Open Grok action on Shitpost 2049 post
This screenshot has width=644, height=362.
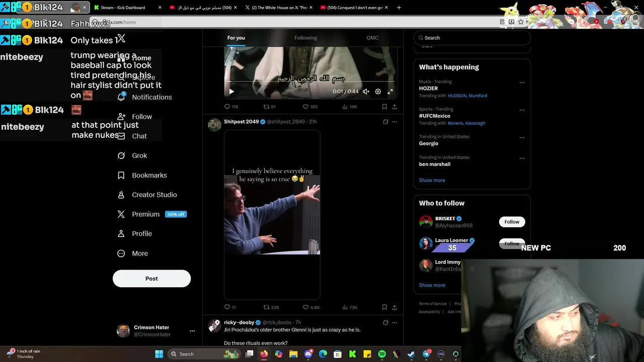(385, 122)
